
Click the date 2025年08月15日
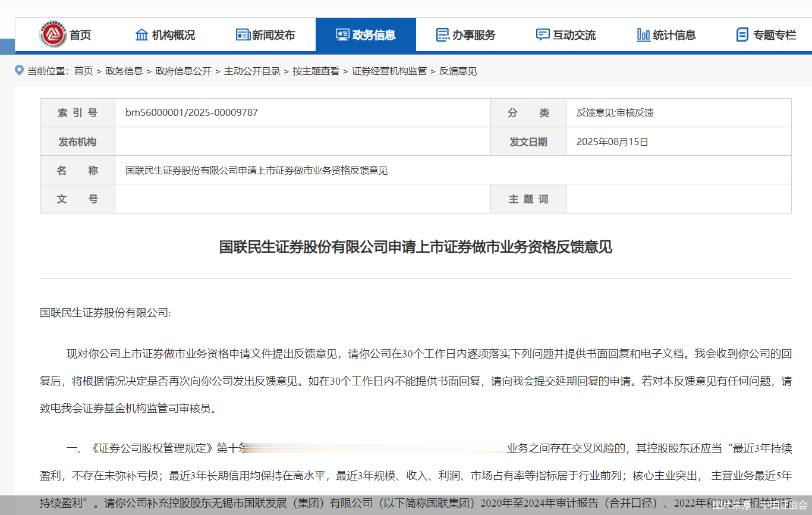612,142
